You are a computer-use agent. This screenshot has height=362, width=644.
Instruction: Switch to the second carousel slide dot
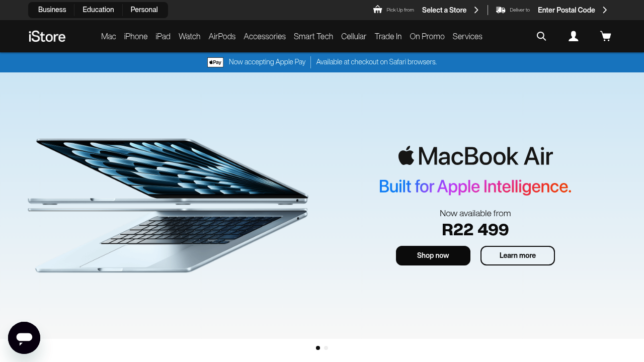(x=326, y=348)
